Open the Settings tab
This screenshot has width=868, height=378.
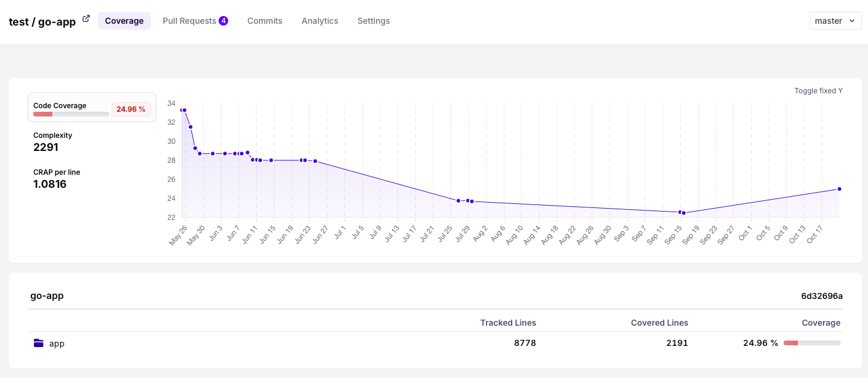(x=373, y=21)
